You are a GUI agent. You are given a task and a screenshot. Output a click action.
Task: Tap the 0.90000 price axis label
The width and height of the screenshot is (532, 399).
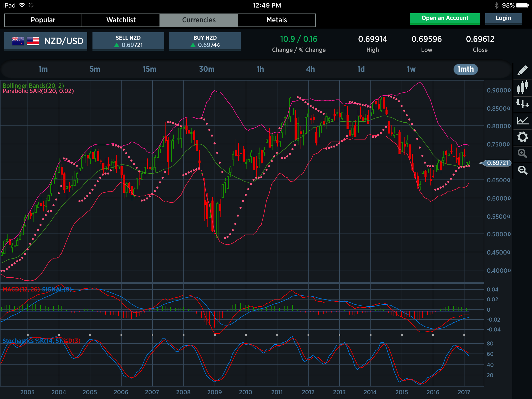point(499,90)
